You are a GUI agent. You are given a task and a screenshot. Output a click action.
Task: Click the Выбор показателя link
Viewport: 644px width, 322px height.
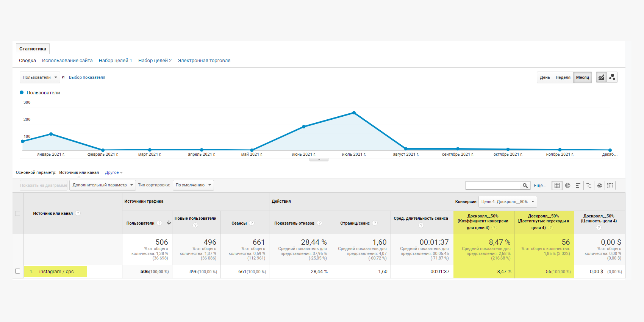87,77
